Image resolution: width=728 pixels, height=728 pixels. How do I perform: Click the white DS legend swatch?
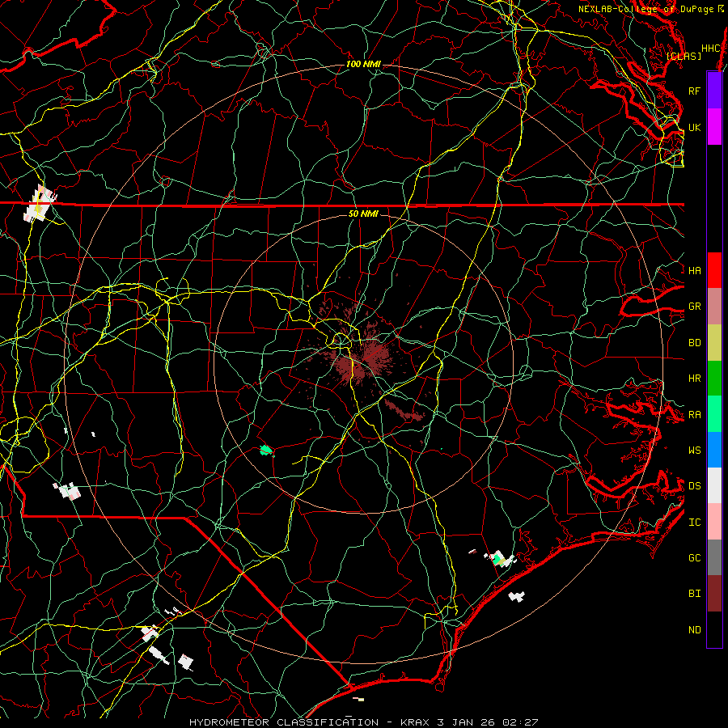[x=714, y=485]
